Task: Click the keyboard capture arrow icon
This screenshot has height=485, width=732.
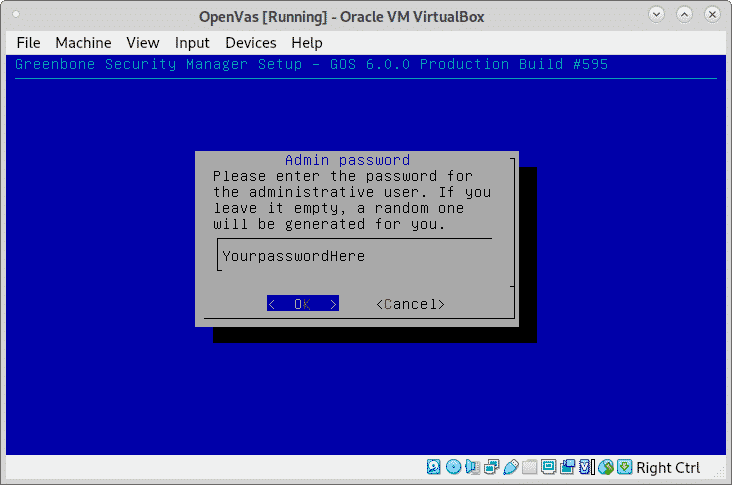Action: coord(625,467)
